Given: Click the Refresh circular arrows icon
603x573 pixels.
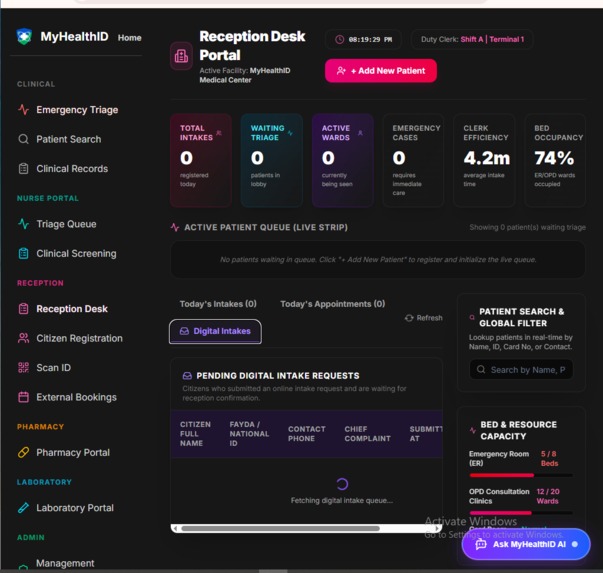Looking at the screenshot, I should pos(409,318).
